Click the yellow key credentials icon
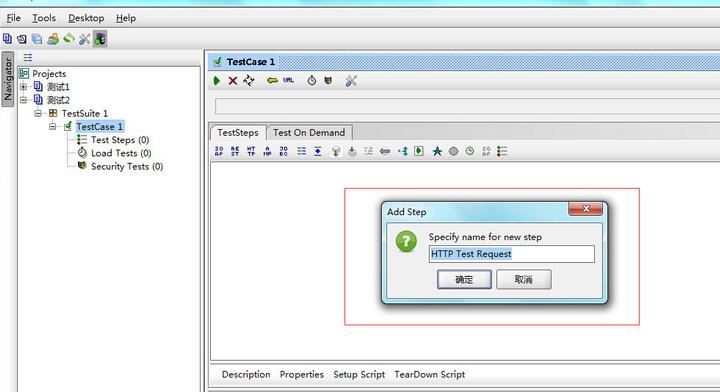This screenshot has width=720, height=392. [272, 81]
